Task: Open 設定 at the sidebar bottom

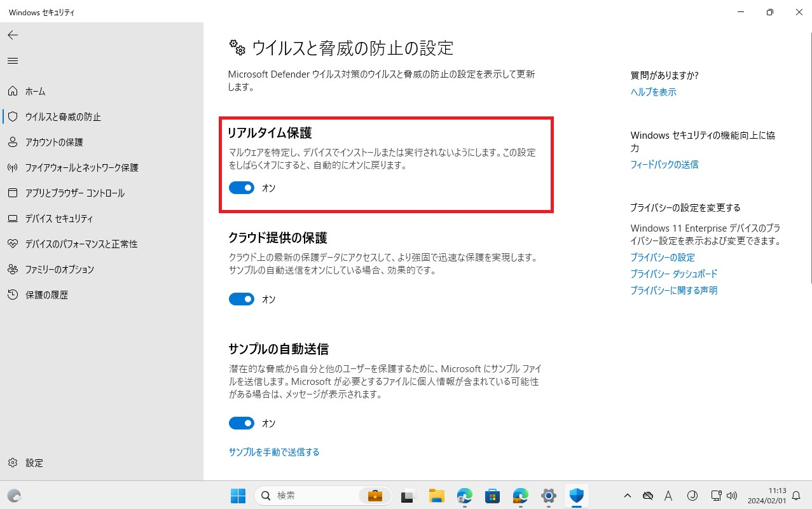Action: pos(102,463)
